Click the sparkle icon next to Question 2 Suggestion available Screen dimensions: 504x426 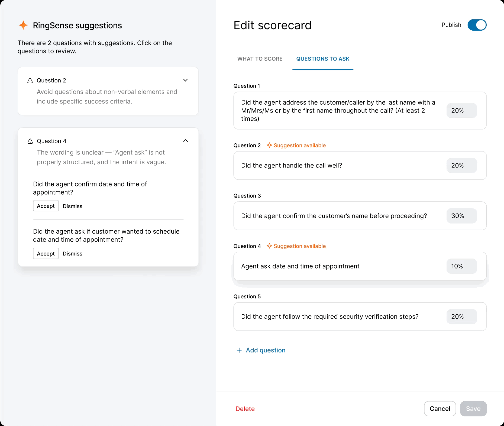pyautogui.click(x=269, y=145)
